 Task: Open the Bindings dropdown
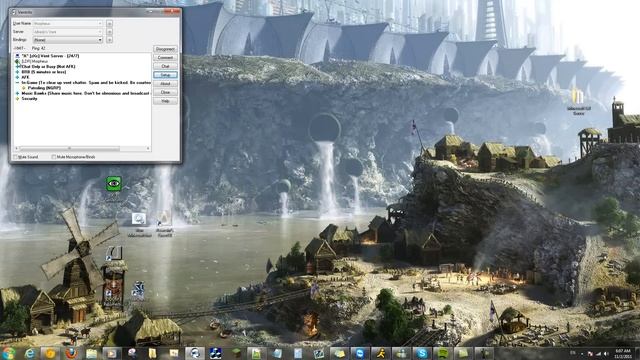tap(67, 40)
